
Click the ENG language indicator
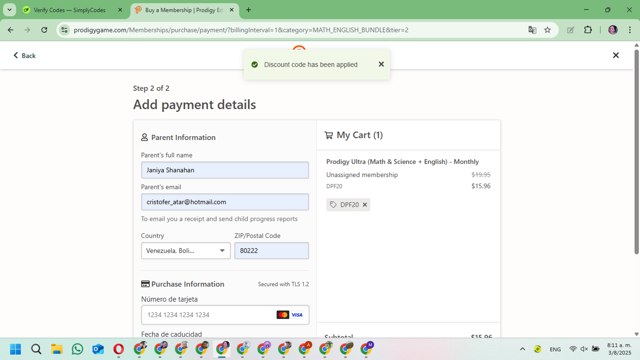(555, 349)
